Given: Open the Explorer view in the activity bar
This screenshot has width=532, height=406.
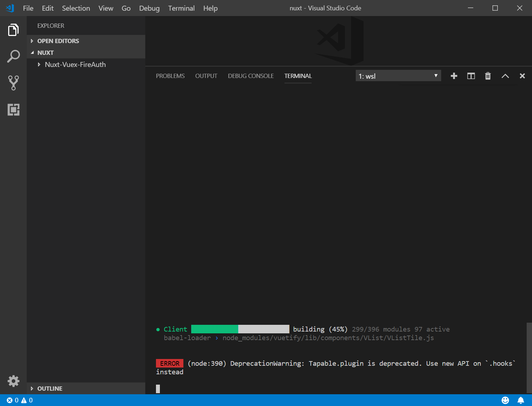Looking at the screenshot, I should 13,30.
